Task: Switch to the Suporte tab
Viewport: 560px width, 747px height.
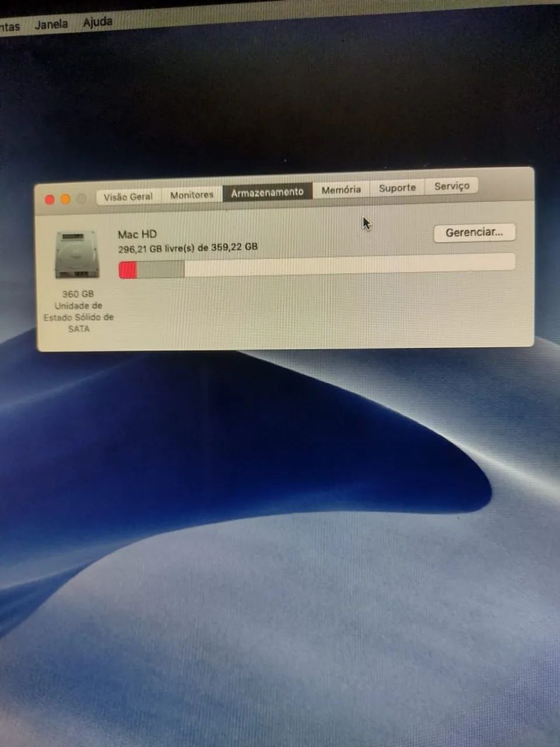Action: coord(397,187)
